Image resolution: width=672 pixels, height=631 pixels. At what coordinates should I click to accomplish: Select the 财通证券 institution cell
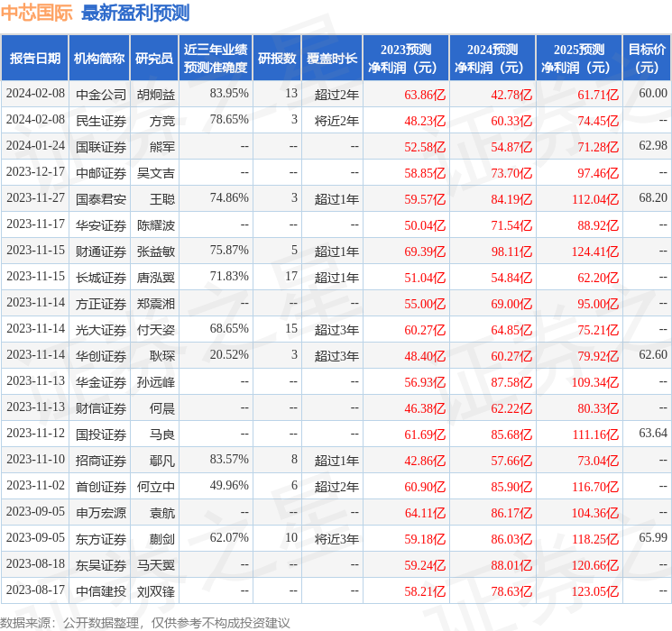point(101,251)
